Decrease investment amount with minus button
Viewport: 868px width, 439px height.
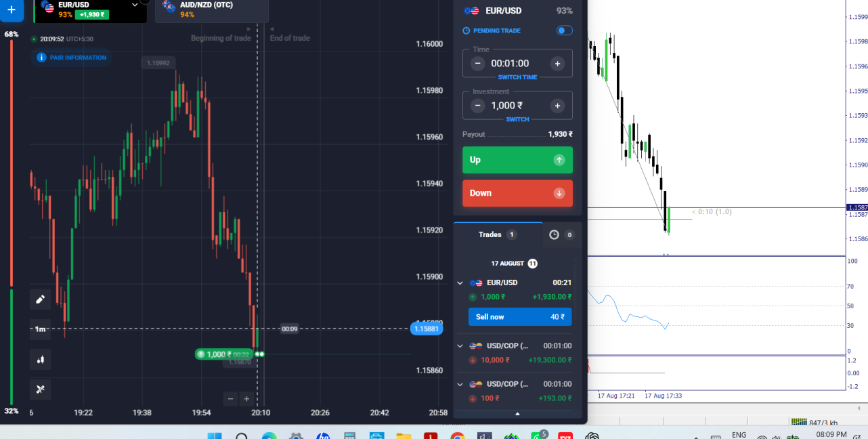pos(478,106)
